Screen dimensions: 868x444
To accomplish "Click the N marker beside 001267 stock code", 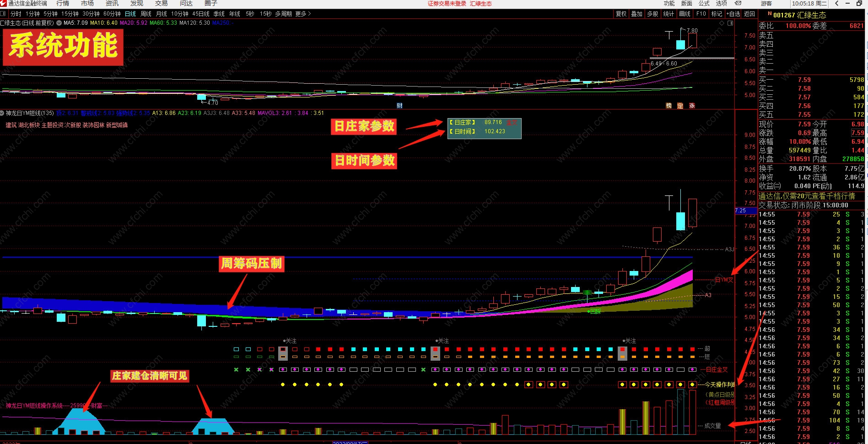I will coord(770,14).
